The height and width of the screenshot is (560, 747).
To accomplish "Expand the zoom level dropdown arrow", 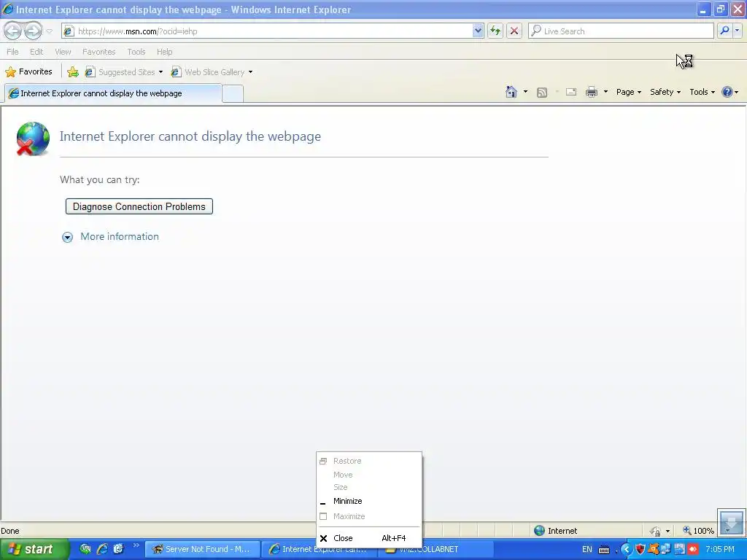I will (x=727, y=531).
